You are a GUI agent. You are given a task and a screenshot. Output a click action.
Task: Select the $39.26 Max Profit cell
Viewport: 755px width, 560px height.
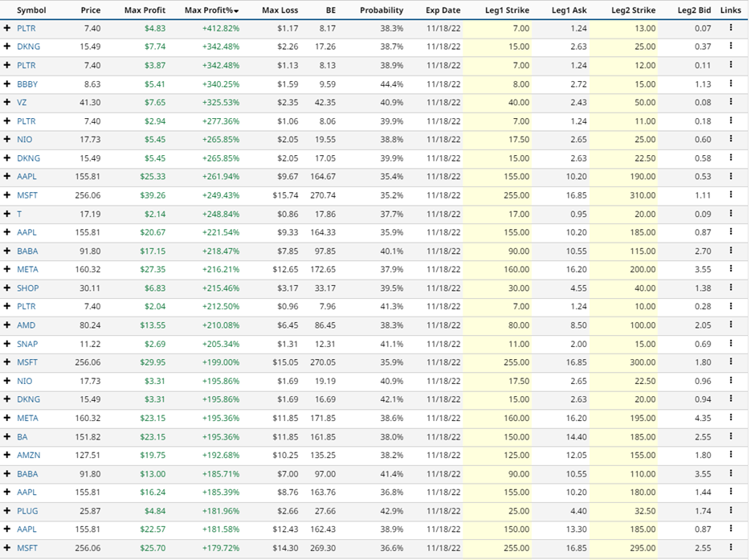(153, 195)
